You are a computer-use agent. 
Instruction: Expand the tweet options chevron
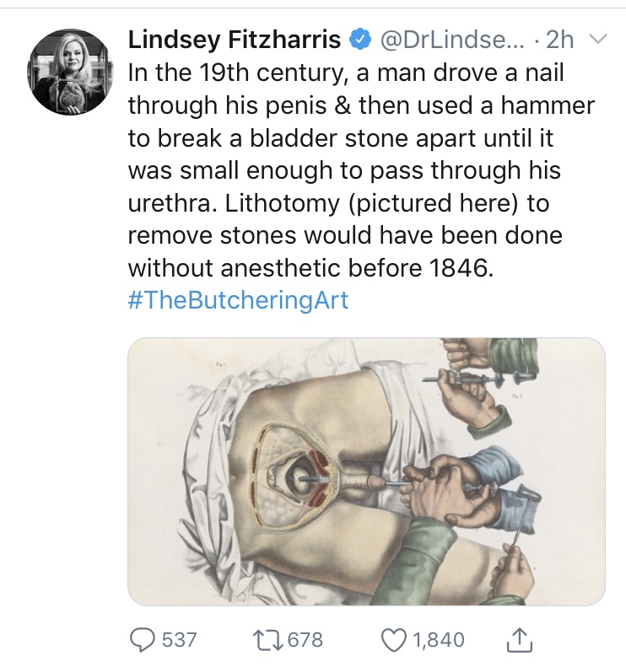pyautogui.click(x=597, y=40)
